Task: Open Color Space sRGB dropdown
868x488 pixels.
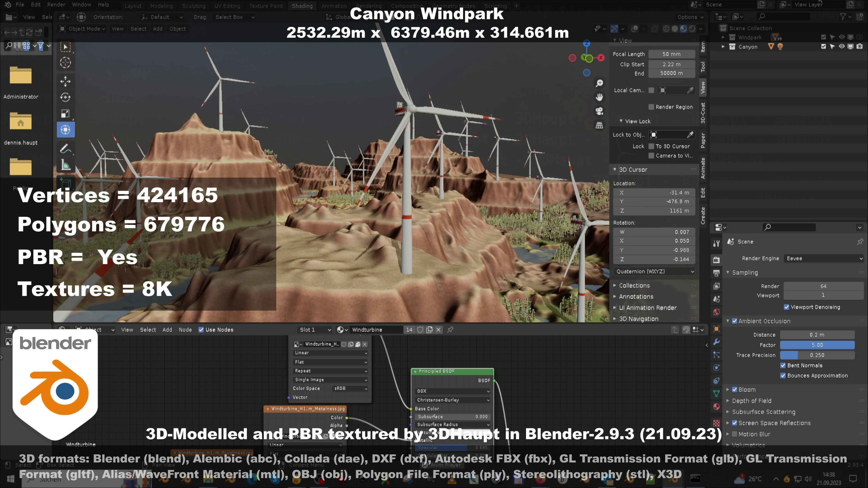Action: (x=350, y=388)
